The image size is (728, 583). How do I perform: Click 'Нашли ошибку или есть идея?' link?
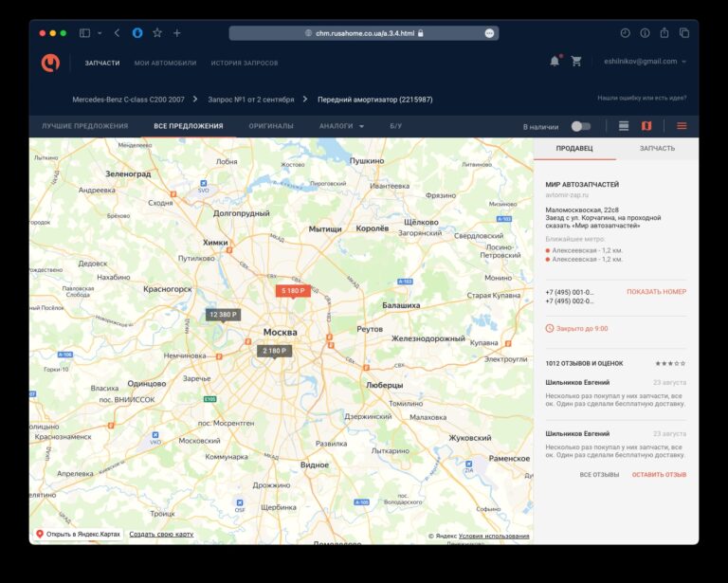click(x=642, y=99)
